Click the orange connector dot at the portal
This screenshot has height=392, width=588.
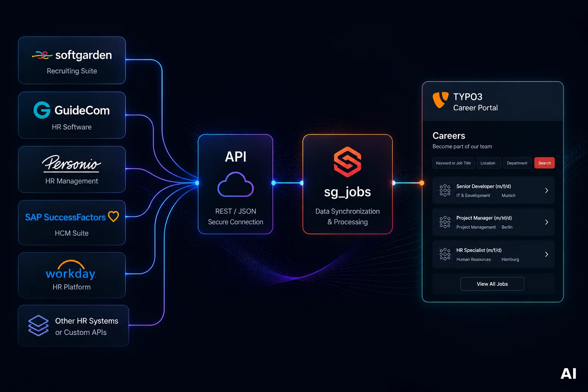421,183
